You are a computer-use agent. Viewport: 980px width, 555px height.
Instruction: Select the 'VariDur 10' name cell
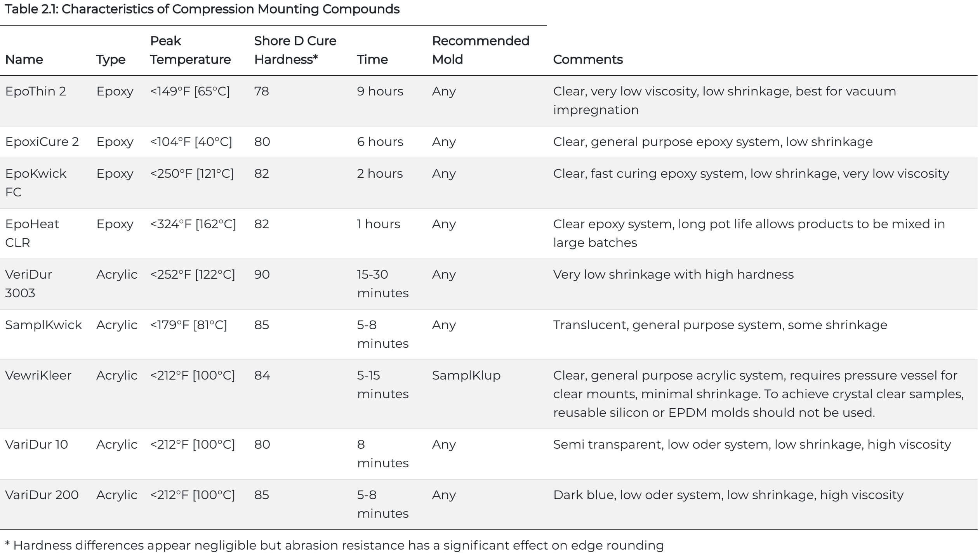tap(36, 444)
